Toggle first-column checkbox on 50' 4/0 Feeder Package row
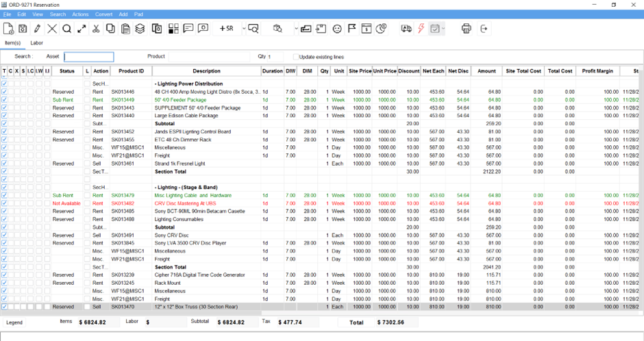Screen dimensions: 644x341 5,100
